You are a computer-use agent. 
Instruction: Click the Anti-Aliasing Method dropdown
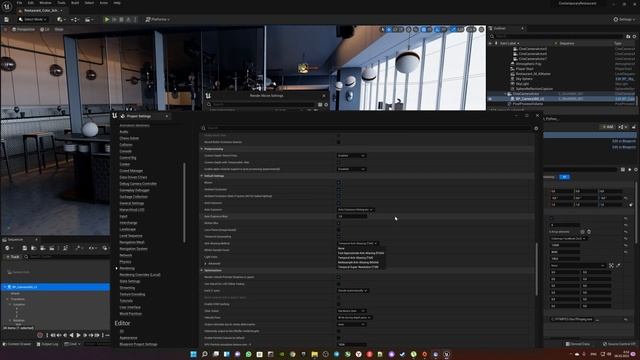coord(357,244)
